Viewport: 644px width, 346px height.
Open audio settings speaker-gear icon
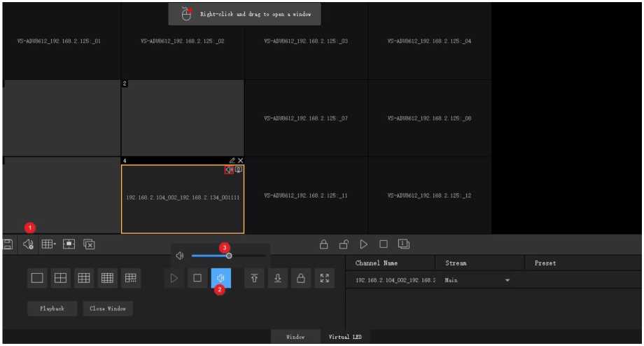pyautogui.click(x=28, y=244)
